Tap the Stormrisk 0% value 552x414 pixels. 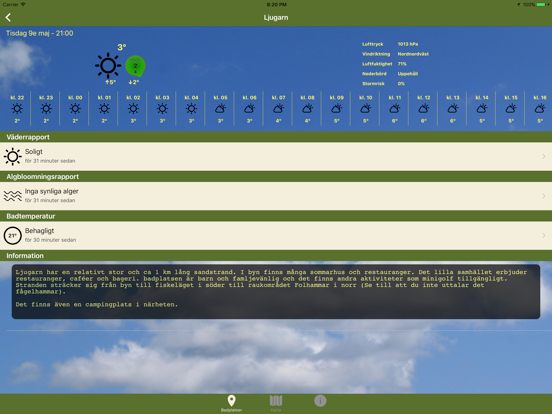click(x=401, y=83)
